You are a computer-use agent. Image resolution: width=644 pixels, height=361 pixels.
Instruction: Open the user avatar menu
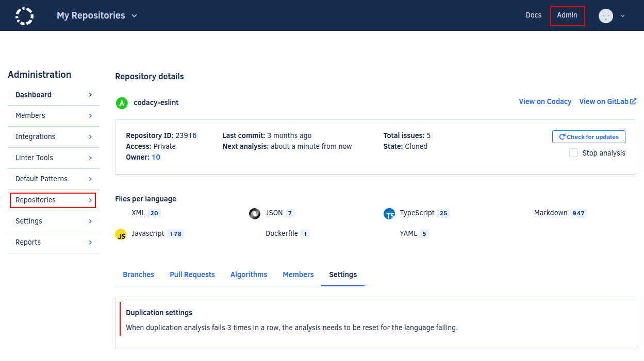(606, 16)
